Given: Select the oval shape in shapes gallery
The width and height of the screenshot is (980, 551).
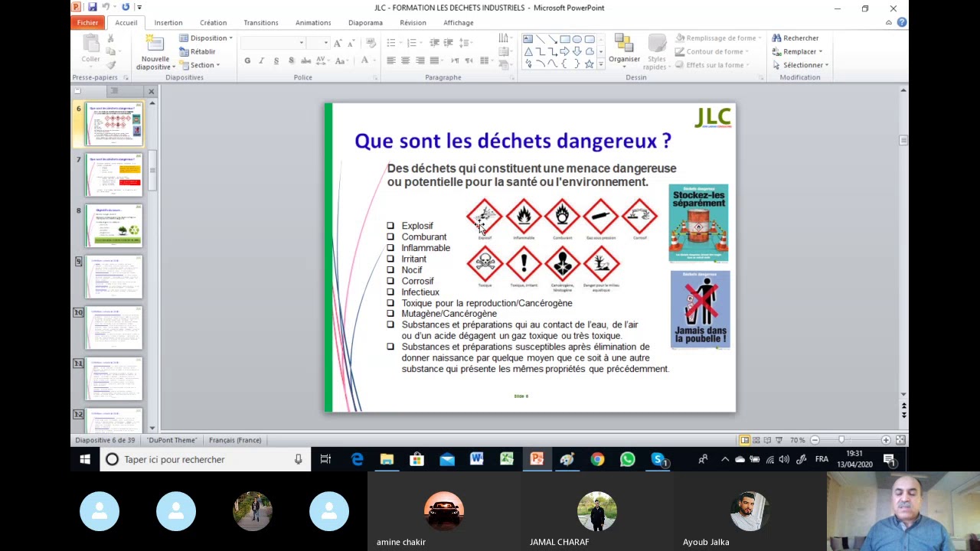Looking at the screenshot, I should [x=577, y=39].
